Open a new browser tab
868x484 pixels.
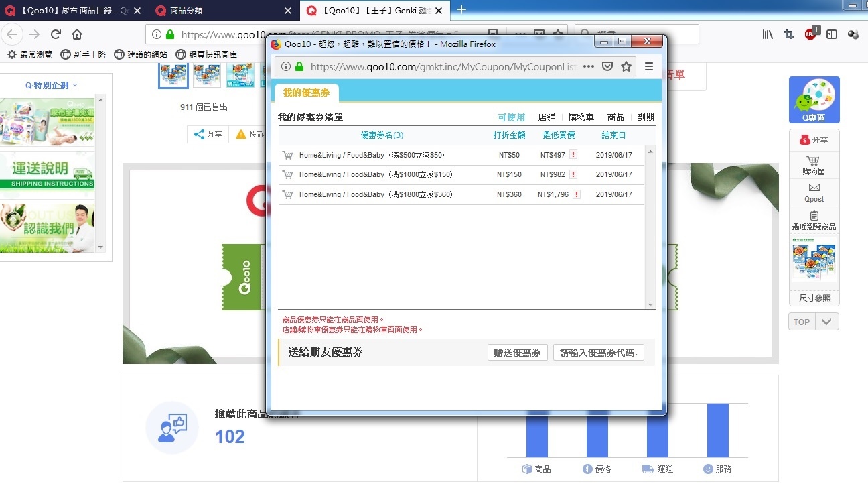461,9
